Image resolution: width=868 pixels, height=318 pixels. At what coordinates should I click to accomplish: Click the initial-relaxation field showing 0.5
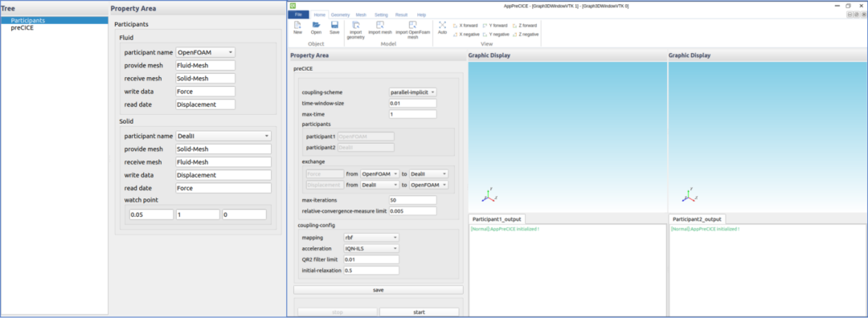(x=371, y=271)
